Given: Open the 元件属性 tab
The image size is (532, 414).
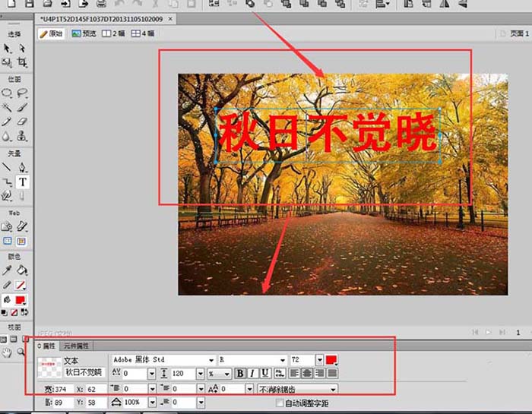Looking at the screenshot, I should 76,346.
